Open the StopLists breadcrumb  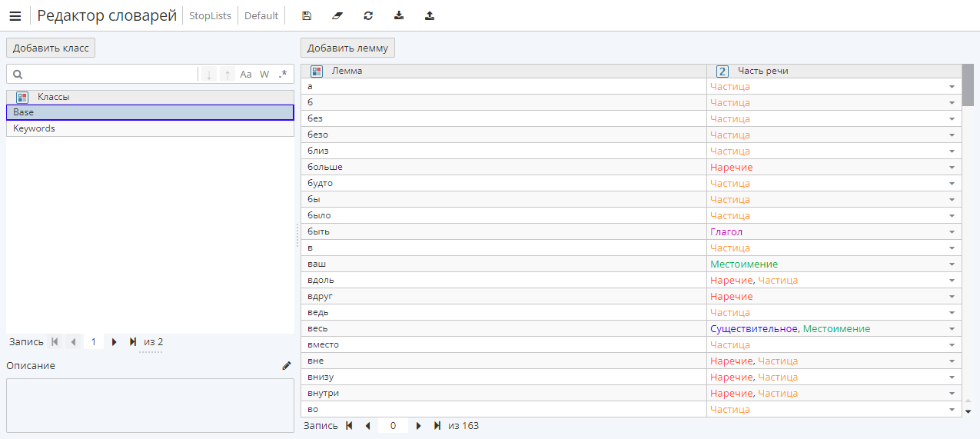tap(210, 15)
